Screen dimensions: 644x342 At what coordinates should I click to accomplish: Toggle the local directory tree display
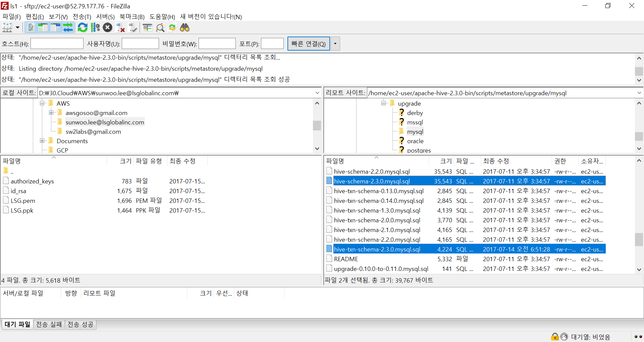click(43, 27)
